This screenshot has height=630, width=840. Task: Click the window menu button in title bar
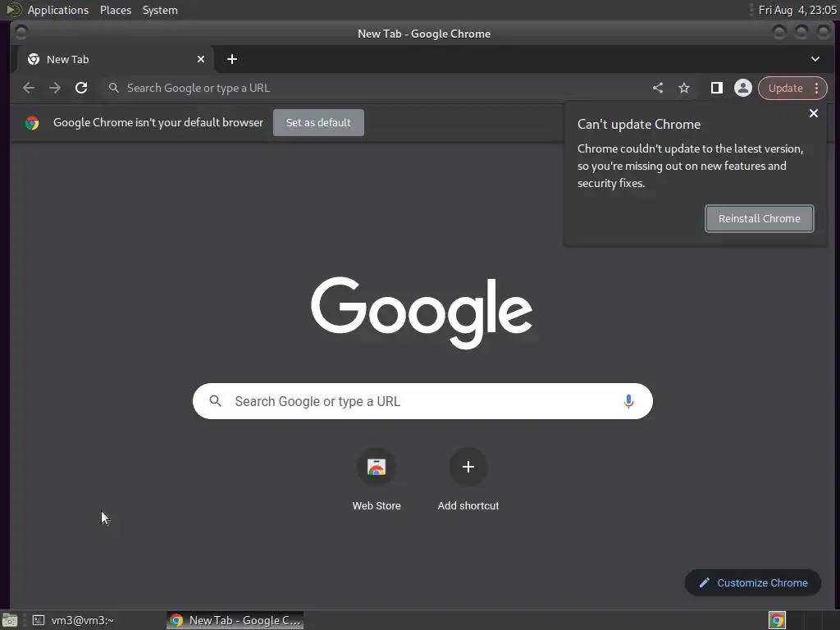21,33
